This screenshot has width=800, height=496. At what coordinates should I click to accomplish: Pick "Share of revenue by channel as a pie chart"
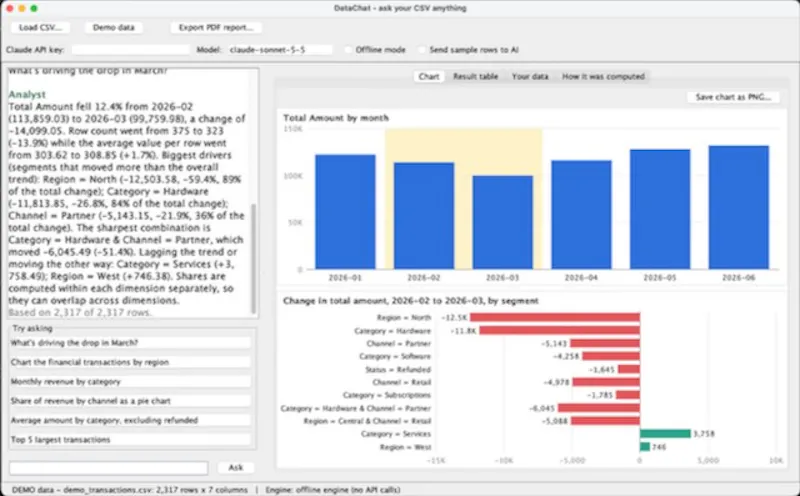point(131,401)
